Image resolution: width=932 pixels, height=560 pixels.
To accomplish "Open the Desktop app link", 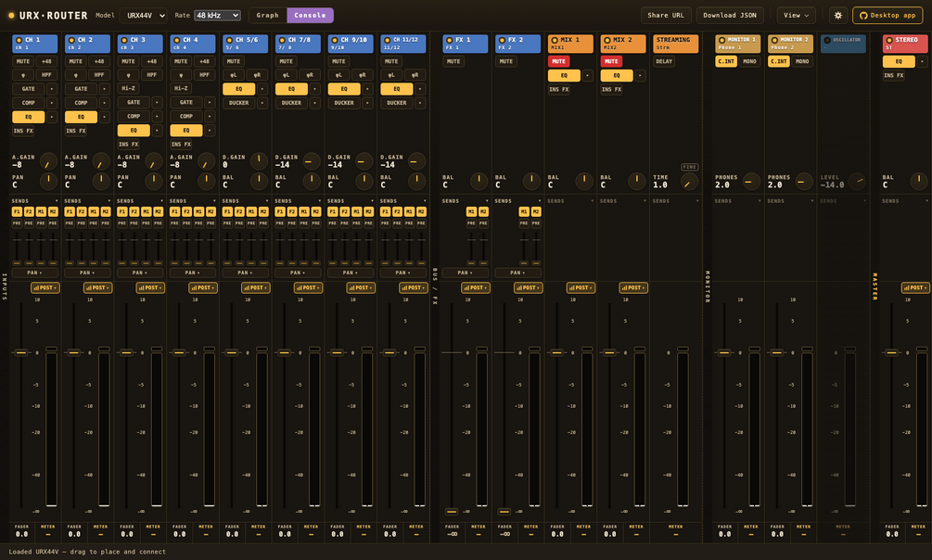I will pyautogui.click(x=887, y=16).
